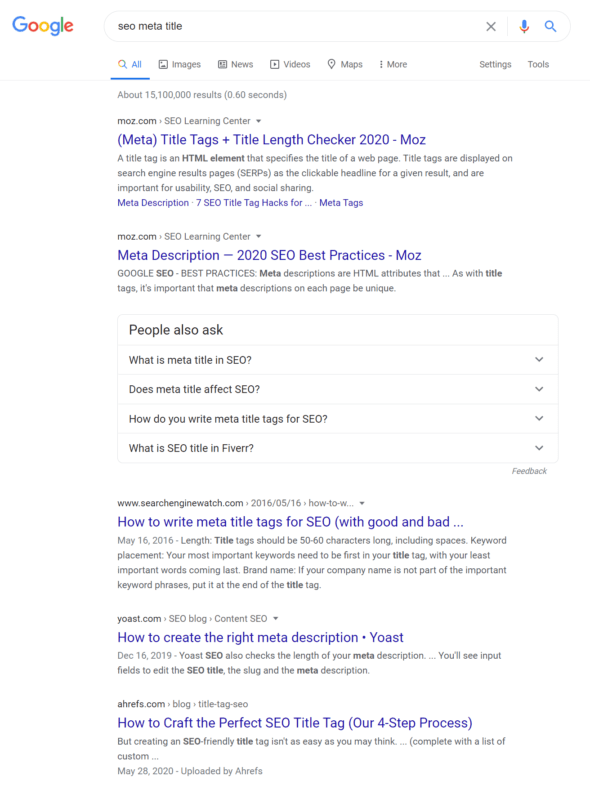Click the Google logo
This screenshot has height=790, width=590.
[x=43, y=25]
